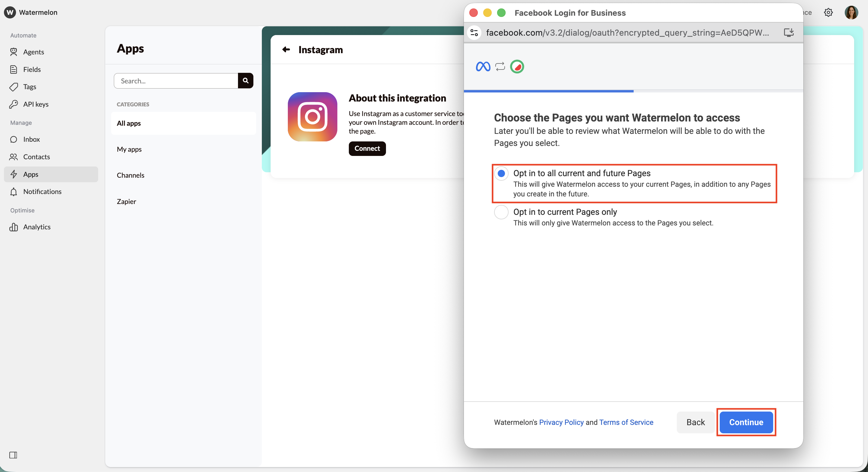Image resolution: width=868 pixels, height=472 pixels.
Task: Click the apps search field
Action: pyautogui.click(x=175, y=81)
